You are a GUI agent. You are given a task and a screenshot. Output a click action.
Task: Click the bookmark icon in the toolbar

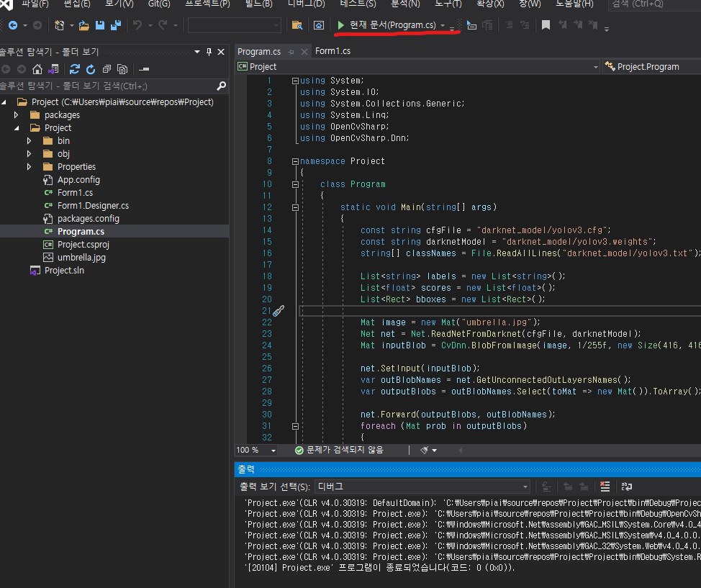click(546, 26)
